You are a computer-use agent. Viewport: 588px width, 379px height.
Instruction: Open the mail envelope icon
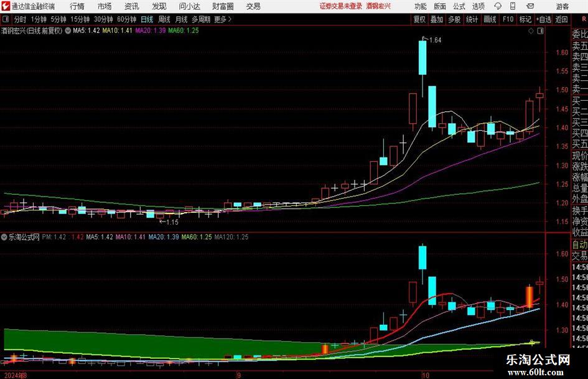530,6
